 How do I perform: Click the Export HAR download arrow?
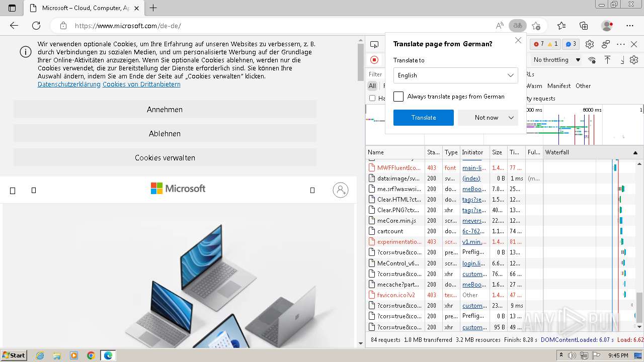click(x=622, y=60)
